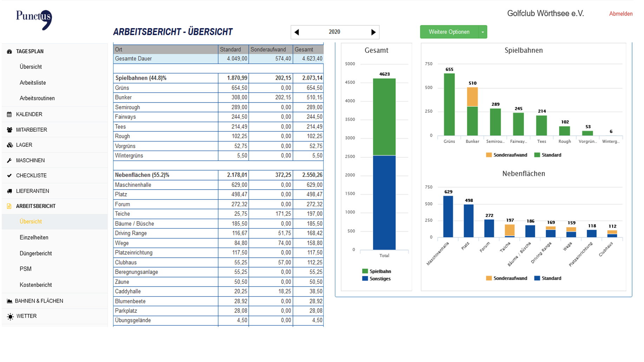Select Arbeitsroutinen submenu item
This screenshot has width=644, height=362.
pyautogui.click(x=37, y=98)
